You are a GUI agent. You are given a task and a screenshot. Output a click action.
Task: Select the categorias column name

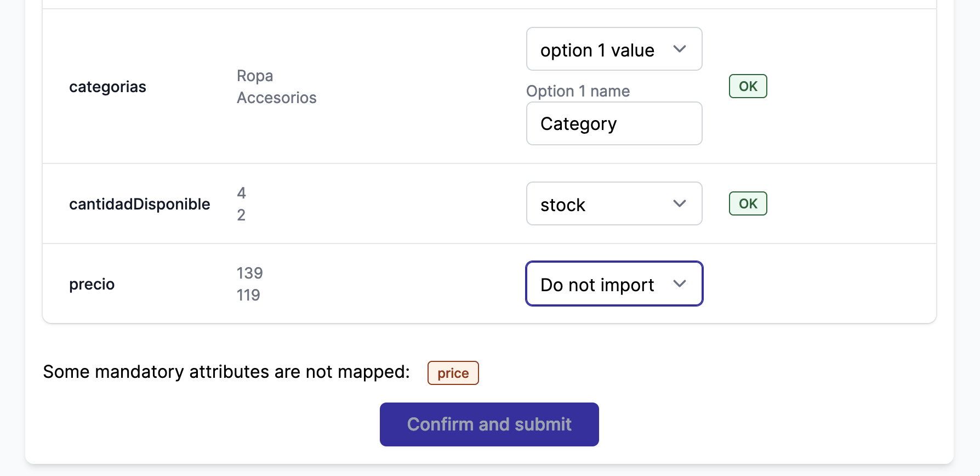[x=107, y=87]
